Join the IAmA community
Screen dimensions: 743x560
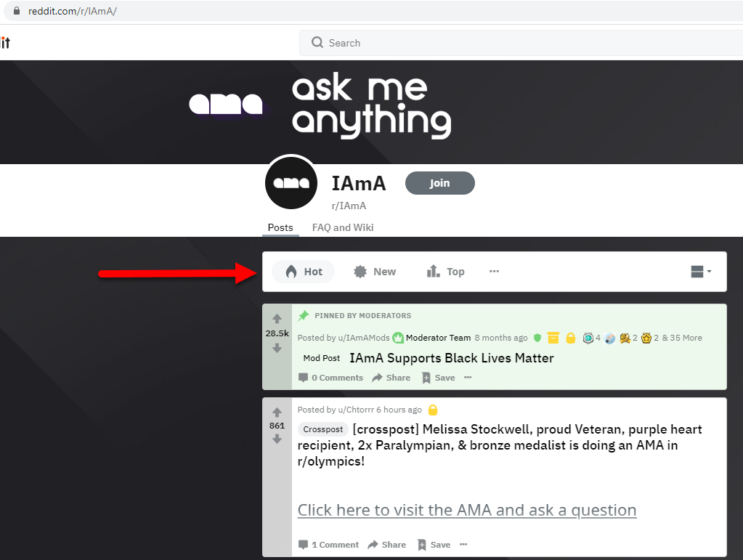(x=439, y=183)
